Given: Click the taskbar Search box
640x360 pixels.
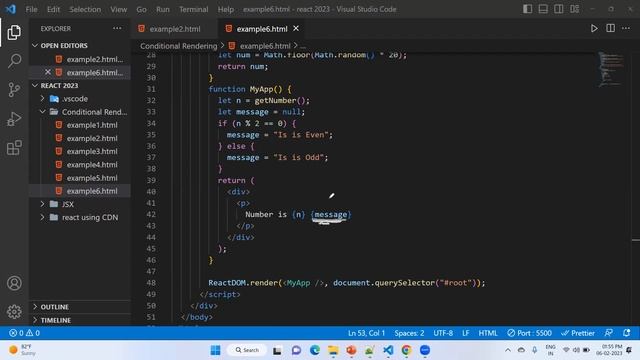Looking at the screenshot, I should pos(247,350).
